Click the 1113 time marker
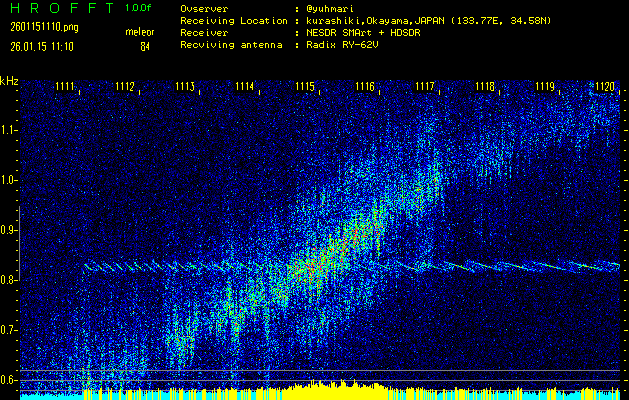This screenshot has height=400, width=629. 185,88
